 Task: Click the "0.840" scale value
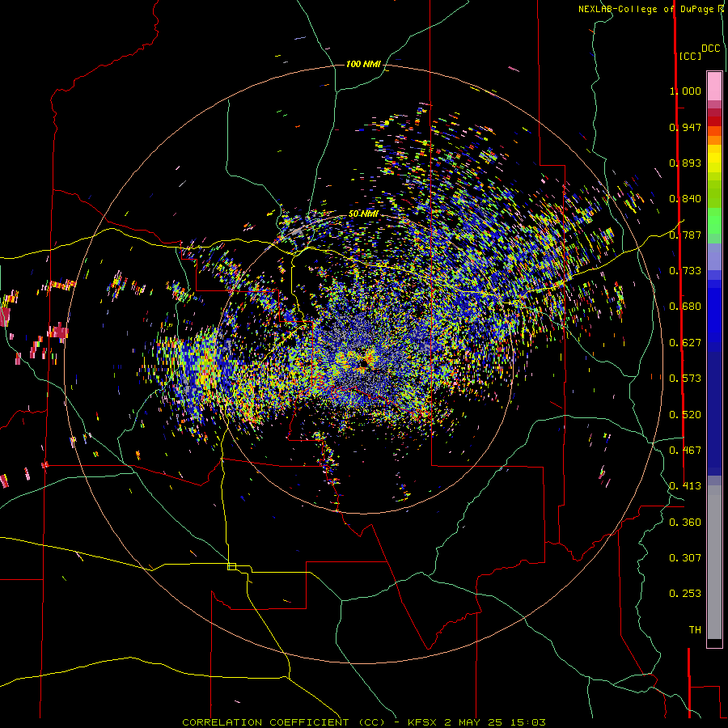685,199
